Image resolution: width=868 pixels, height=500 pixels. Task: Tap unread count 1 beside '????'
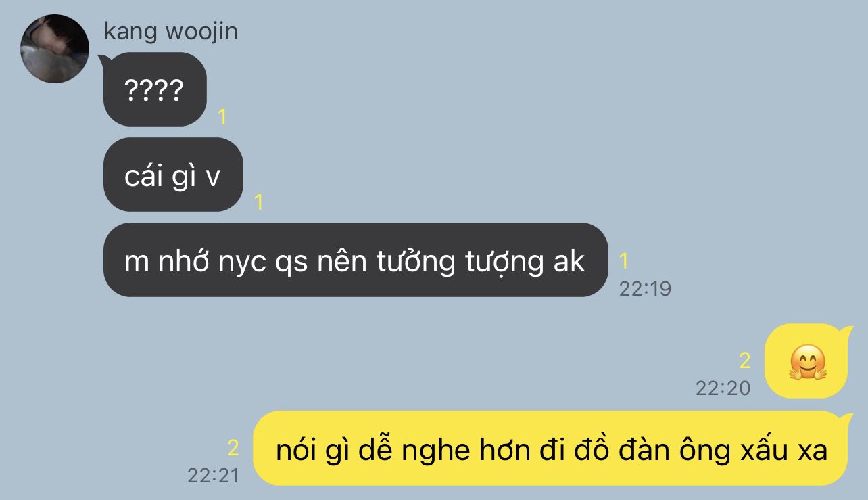(x=222, y=117)
